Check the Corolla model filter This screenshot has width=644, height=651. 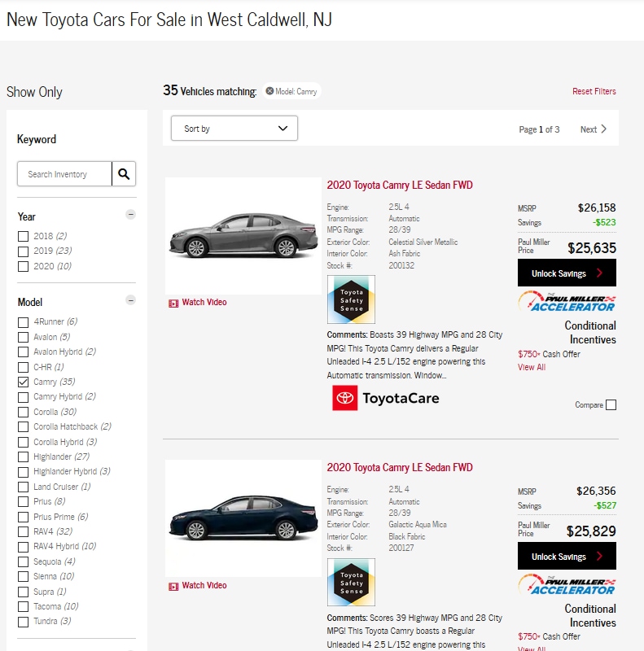point(24,413)
